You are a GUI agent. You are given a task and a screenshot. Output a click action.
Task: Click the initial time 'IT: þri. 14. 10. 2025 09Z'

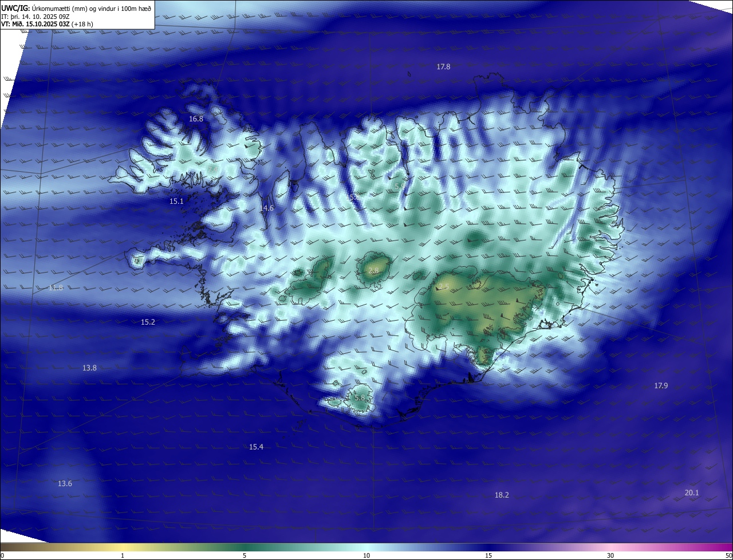[x=35, y=17]
